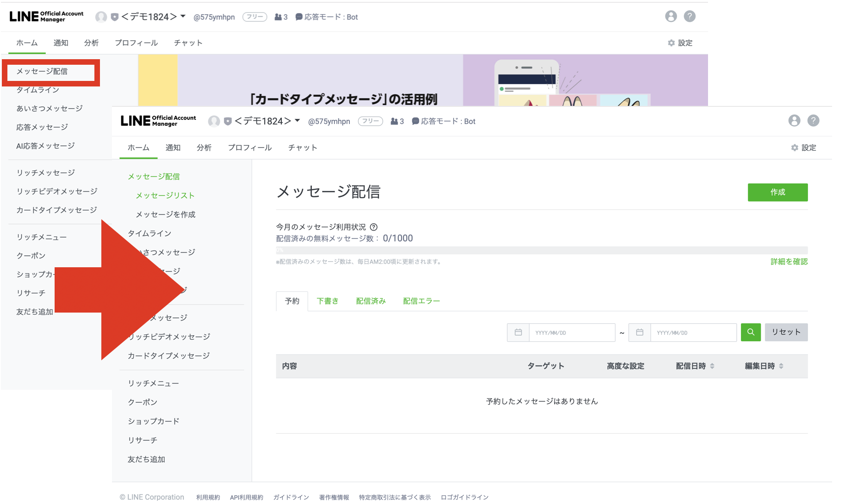Image resolution: width=845 pixels, height=504 pixels.
Task: Open the front window account profile icon
Action: (x=794, y=121)
